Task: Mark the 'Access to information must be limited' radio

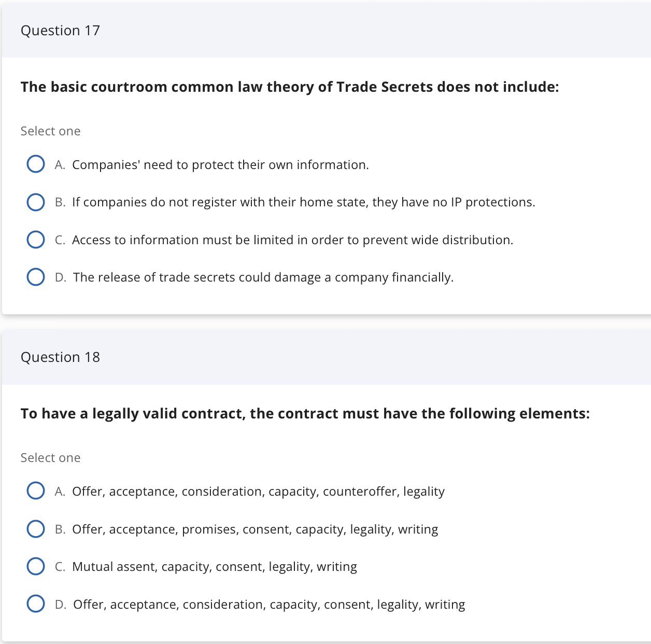Action: 35,240
